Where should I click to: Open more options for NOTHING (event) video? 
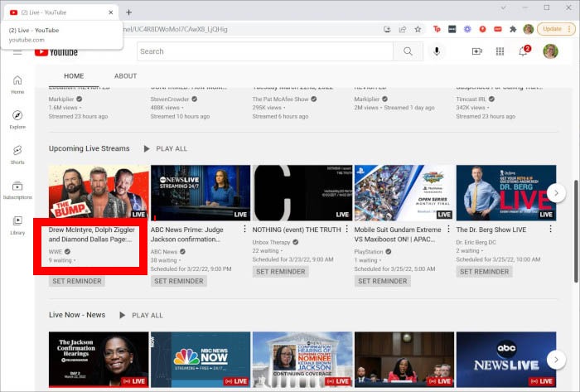click(x=346, y=230)
